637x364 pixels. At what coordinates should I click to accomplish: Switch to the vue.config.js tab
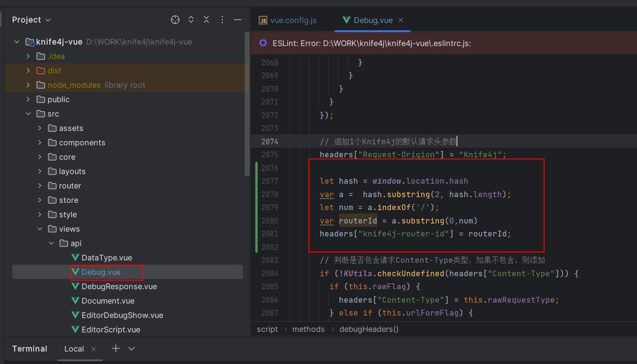[x=288, y=20]
